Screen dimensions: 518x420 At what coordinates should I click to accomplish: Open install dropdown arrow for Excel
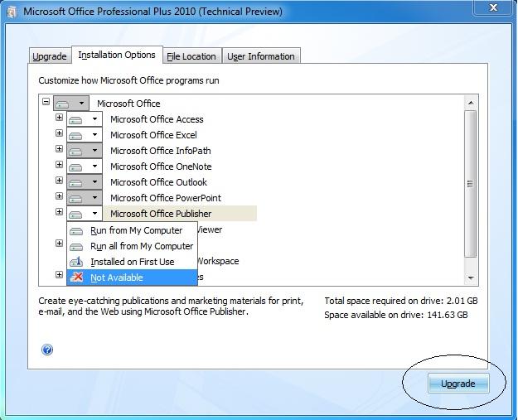(94, 135)
